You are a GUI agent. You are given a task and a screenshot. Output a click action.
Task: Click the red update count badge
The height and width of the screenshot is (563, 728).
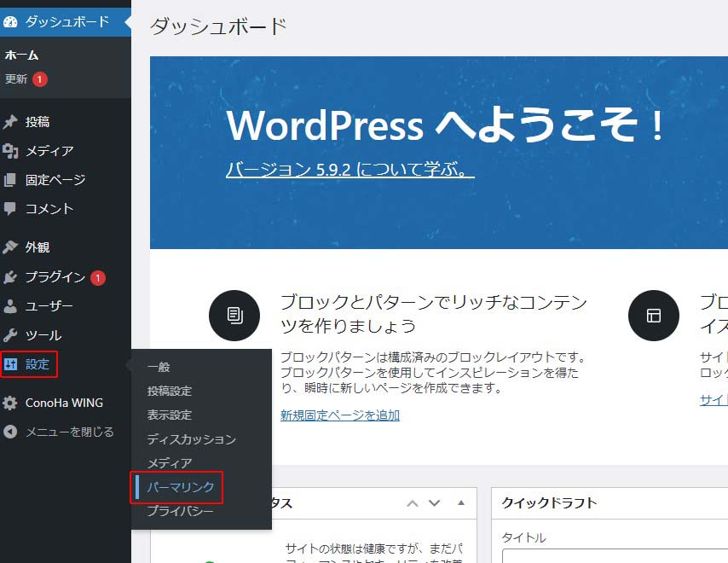(x=40, y=79)
